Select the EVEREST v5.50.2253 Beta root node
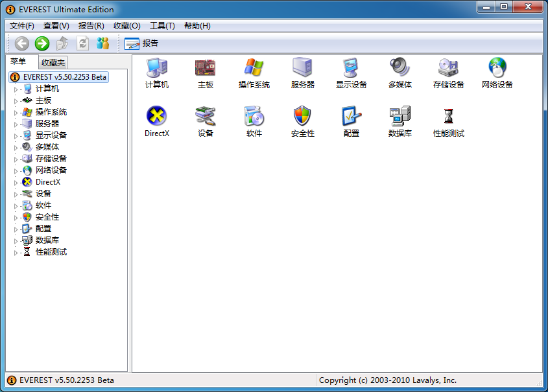Viewport: 548px width, 392px height. (x=64, y=76)
